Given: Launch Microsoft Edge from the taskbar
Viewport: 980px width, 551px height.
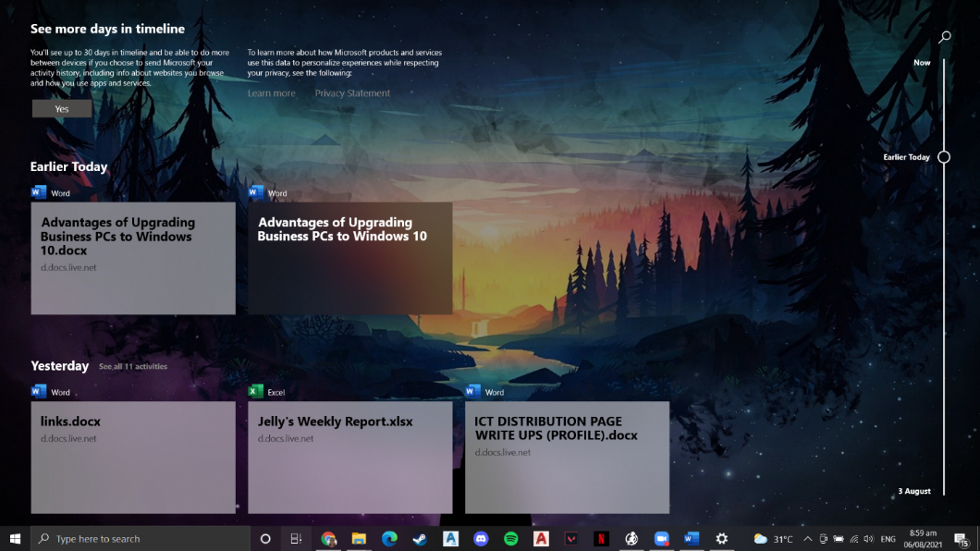Looking at the screenshot, I should 389,538.
